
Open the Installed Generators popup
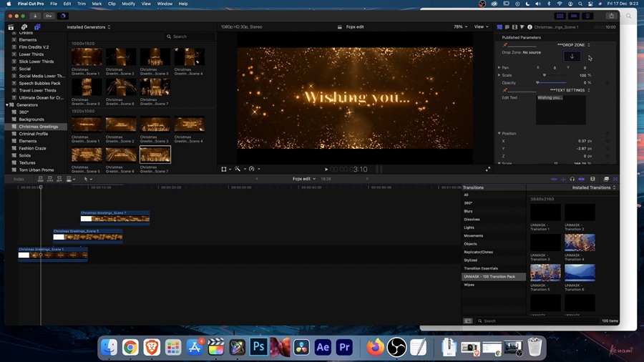coord(88,27)
